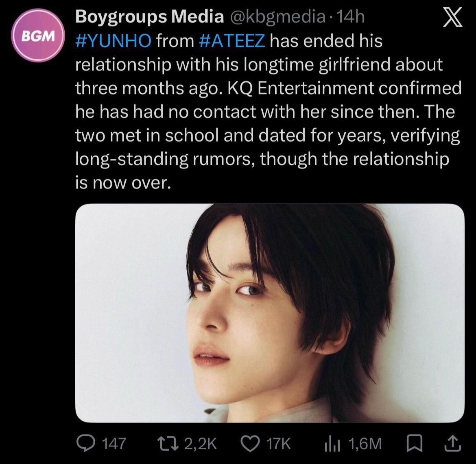The image size is (476, 464).
Task: Visit the Boygroups Media display name
Action: click(x=149, y=17)
